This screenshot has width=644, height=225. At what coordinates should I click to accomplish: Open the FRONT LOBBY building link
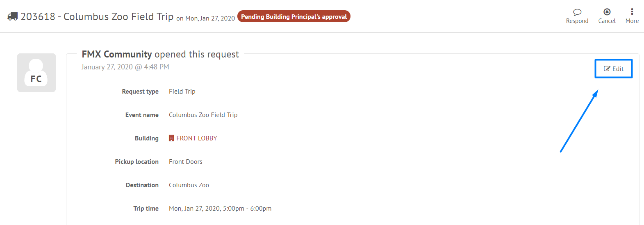(x=197, y=138)
